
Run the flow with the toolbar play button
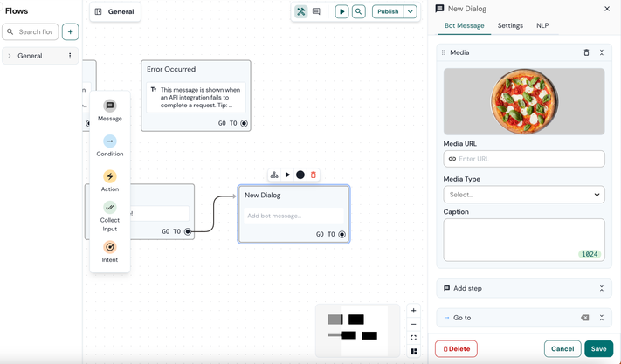coord(342,12)
